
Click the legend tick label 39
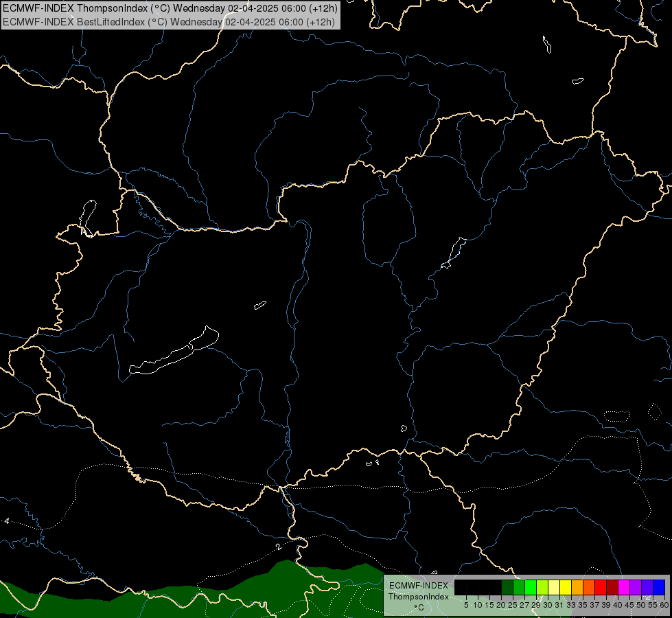point(606,605)
